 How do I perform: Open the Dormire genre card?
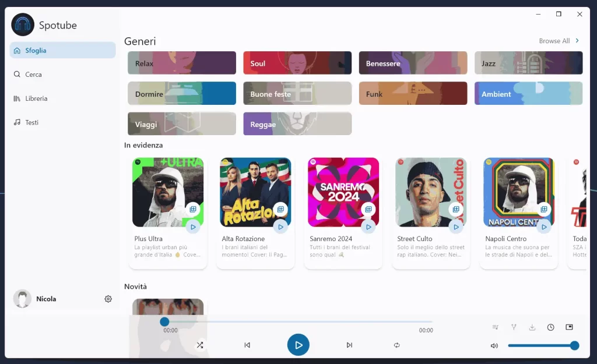(182, 93)
